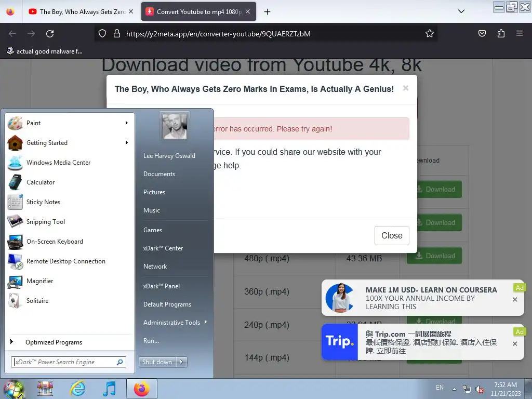The height and width of the screenshot is (399, 532).
Task: Click the EN language indicator
Action: pyautogui.click(x=440, y=388)
